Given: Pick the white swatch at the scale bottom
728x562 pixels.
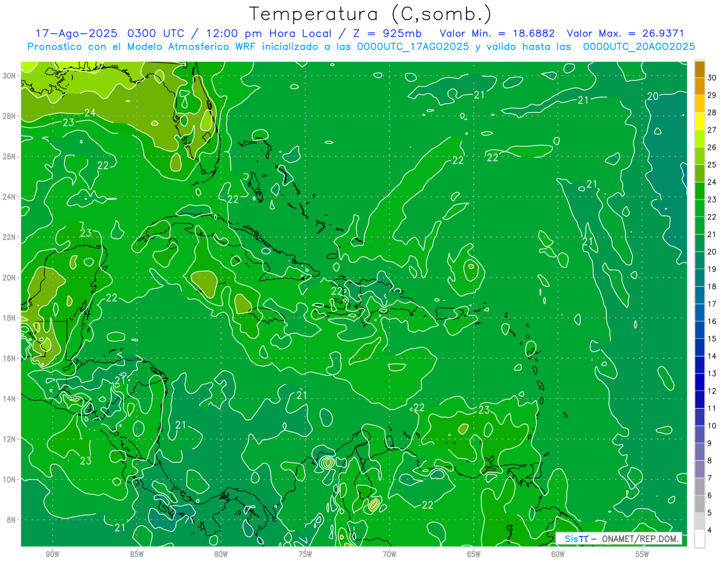Looking at the screenshot, I should (699, 539).
